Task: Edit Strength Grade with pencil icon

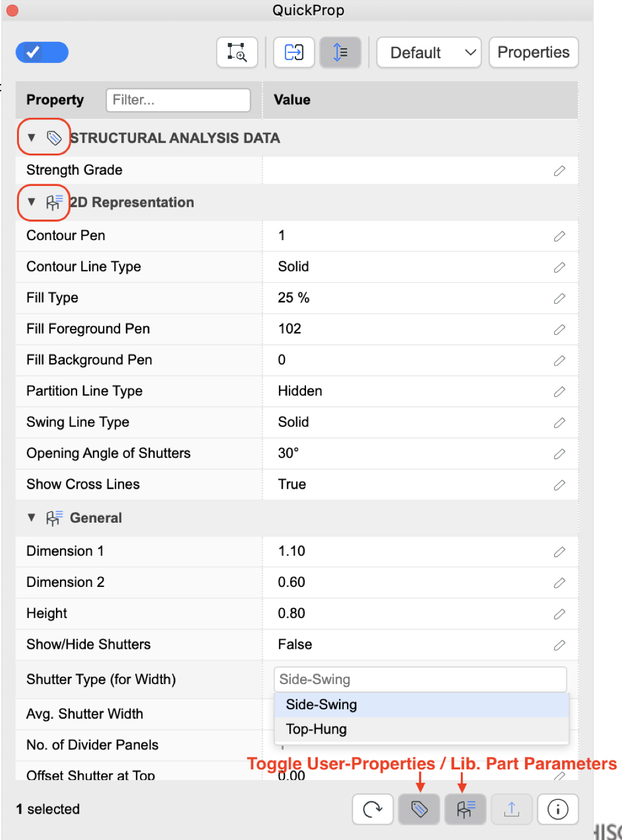Action: click(560, 171)
